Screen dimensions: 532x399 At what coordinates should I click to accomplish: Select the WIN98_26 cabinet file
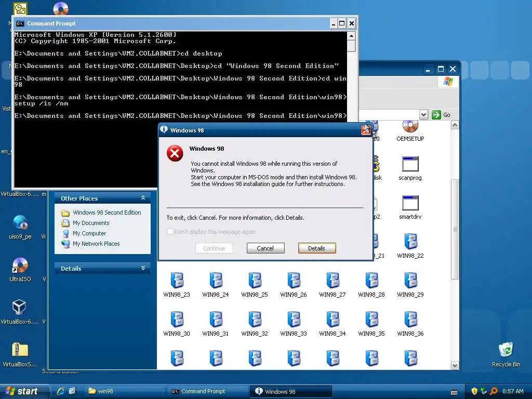[x=294, y=281]
